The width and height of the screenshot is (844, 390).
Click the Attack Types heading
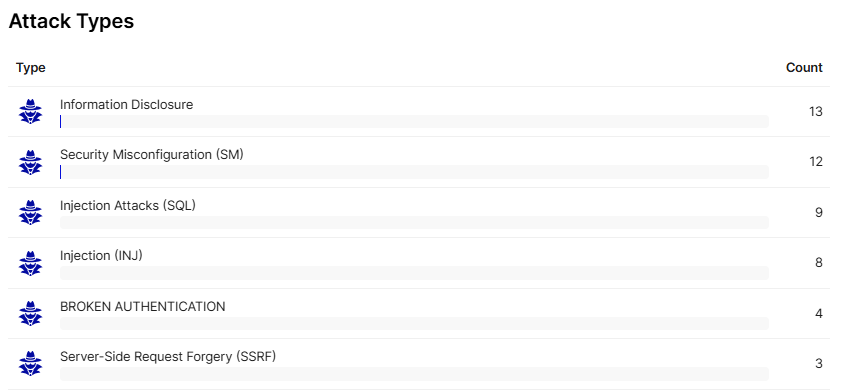click(72, 22)
